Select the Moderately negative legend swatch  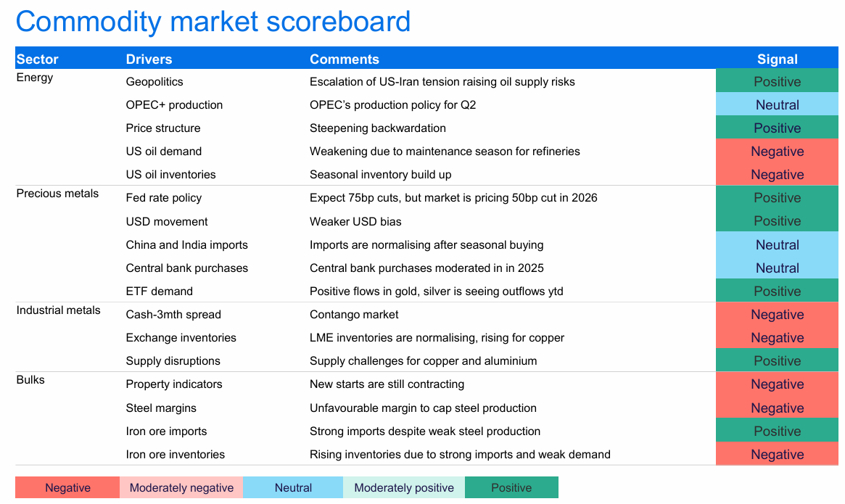point(181,487)
